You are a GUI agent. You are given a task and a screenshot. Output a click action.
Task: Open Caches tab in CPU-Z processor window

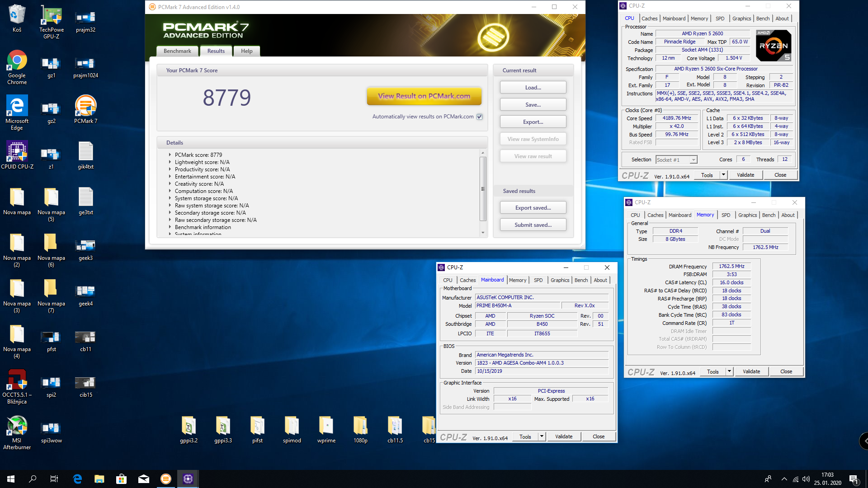tap(649, 19)
